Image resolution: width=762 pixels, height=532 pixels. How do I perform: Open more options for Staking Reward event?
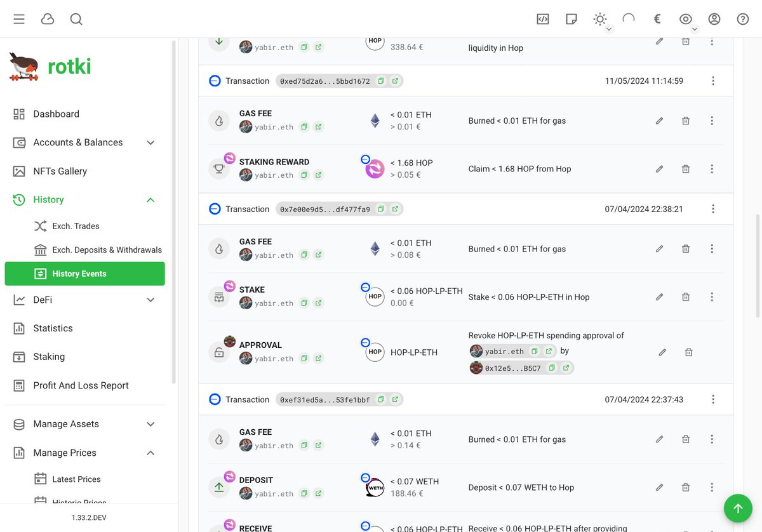(x=712, y=169)
